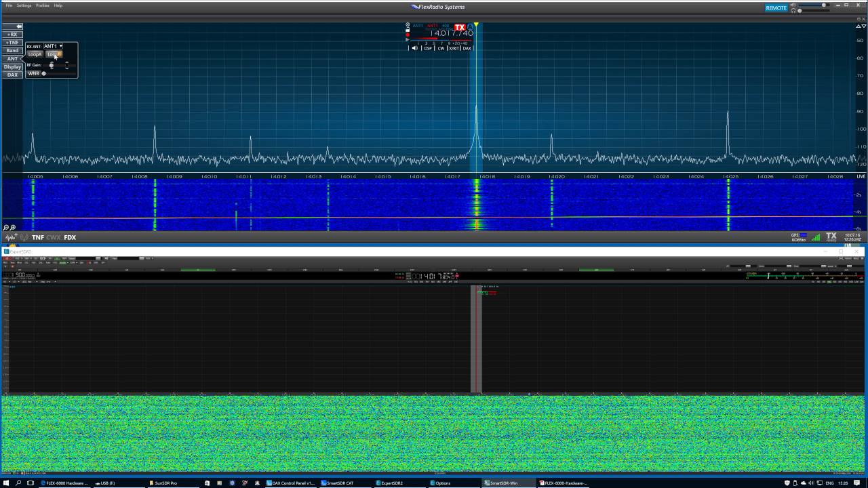Click the TX Ready indicator in status bar
868x488 pixels.
click(x=831, y=237)
